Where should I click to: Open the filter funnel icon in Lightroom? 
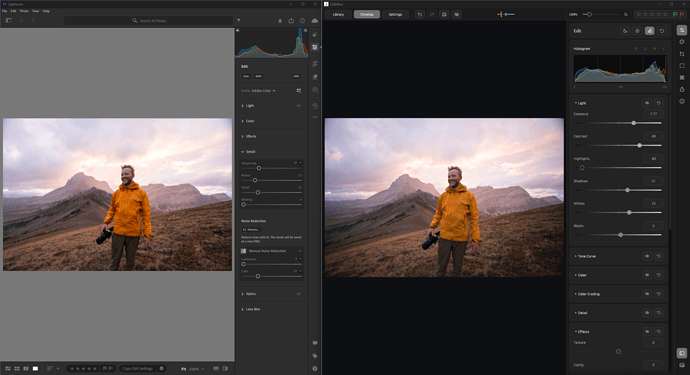[x=239, y=21]
